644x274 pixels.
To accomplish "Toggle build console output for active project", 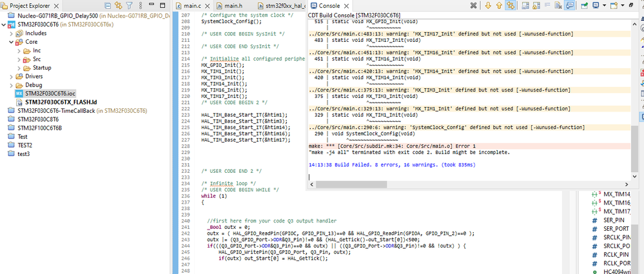I will click(x=570, y=5).
